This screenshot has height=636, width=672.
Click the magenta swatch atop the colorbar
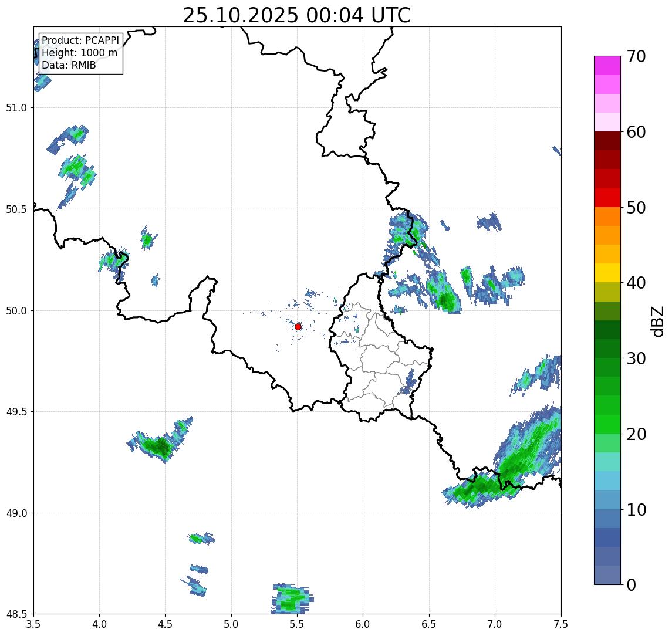[607, 66]
